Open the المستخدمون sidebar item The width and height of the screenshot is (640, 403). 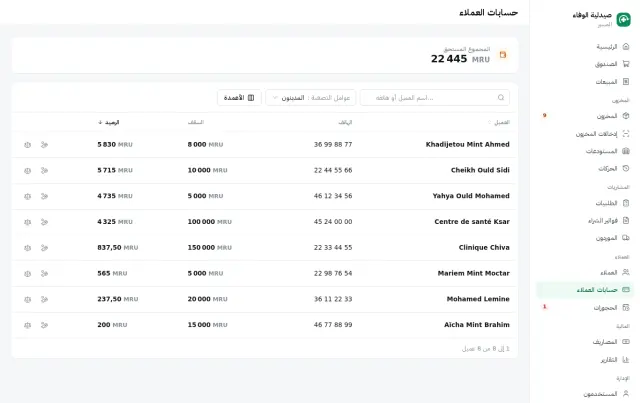tap(585, 394)
